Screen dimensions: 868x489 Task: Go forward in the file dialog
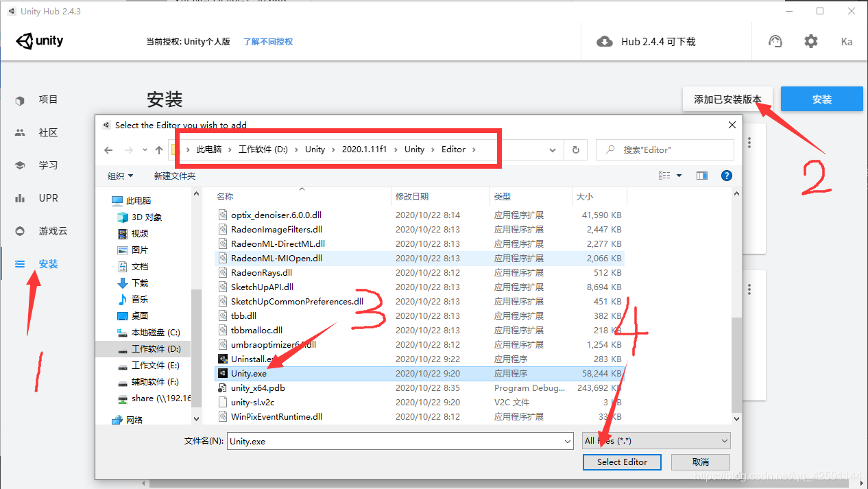click(x=128, y=150)
